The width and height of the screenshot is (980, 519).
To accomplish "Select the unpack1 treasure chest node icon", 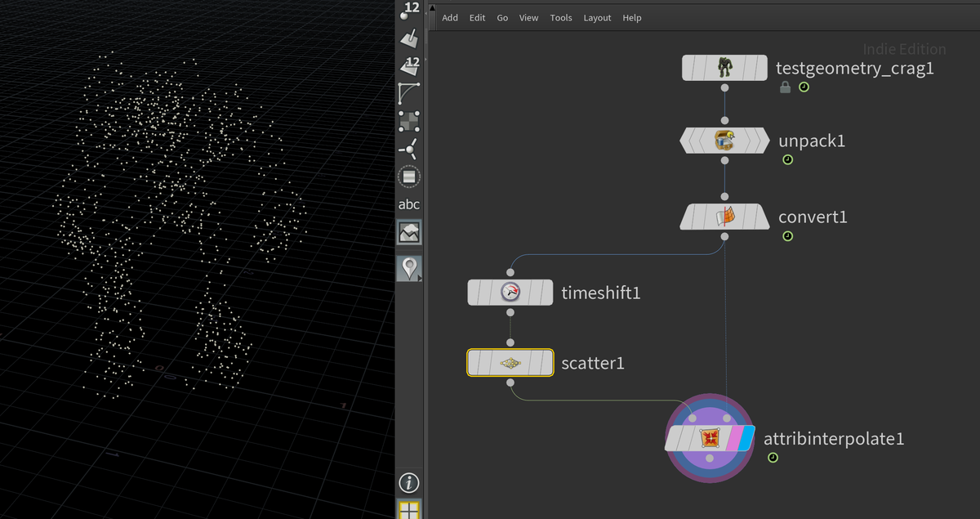I will click(724, 141).
